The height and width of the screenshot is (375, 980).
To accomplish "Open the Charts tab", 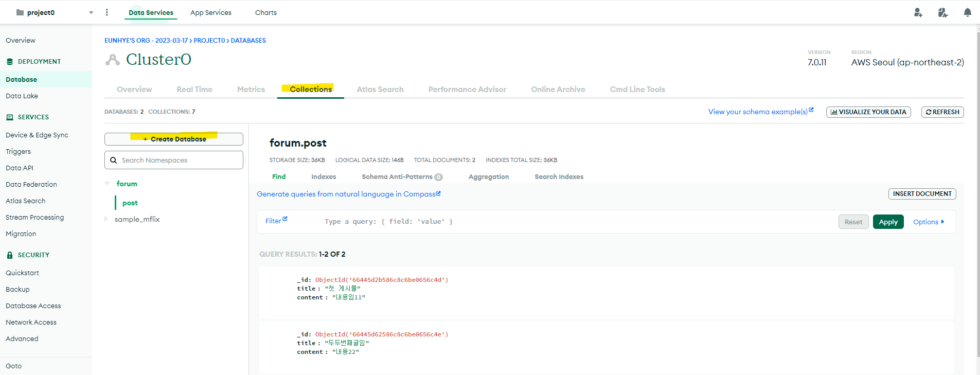I will [265, 12].
